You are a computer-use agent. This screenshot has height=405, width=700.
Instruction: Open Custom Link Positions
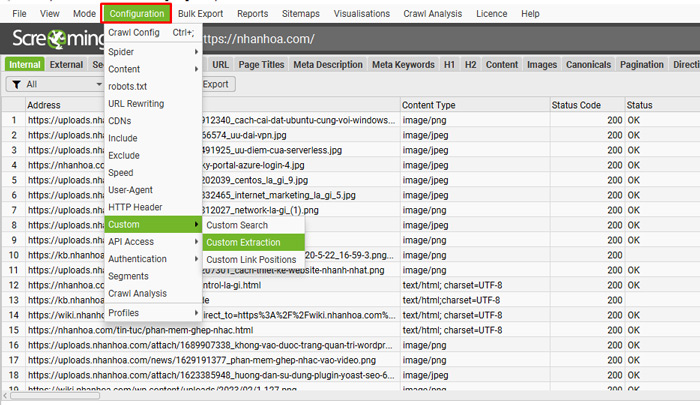pyautogui.click(x=251, y=260)
